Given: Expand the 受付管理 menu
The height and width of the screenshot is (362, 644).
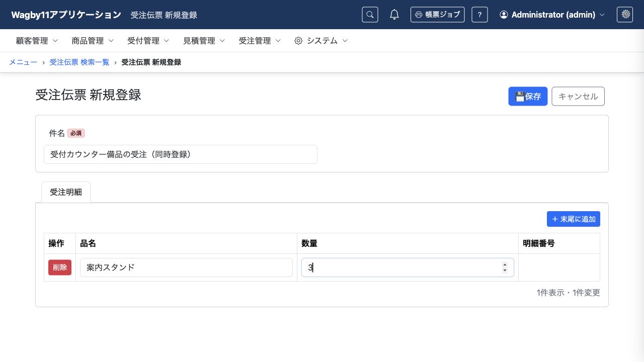Looking at the screenshot, I should coord(148,41).
